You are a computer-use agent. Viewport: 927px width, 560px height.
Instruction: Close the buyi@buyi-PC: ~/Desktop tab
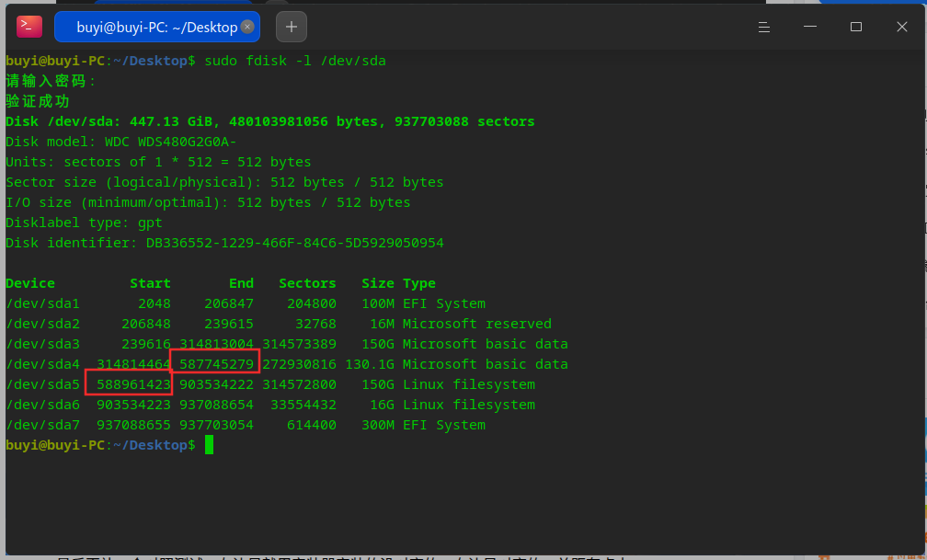pyautogui.click(x=247, y=27)
